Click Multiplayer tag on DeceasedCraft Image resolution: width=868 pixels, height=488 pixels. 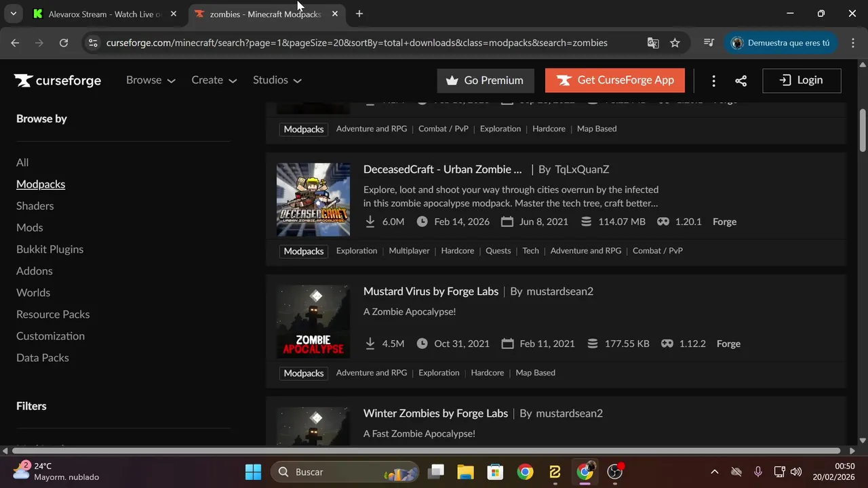[x=409, y=251]
